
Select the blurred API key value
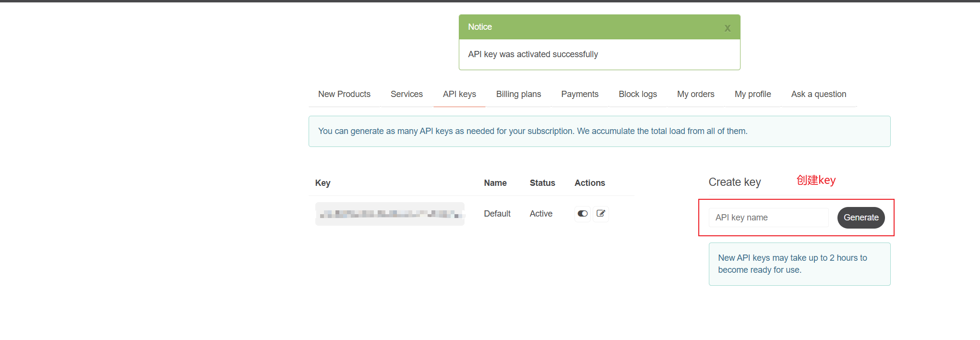click(390, 214)
